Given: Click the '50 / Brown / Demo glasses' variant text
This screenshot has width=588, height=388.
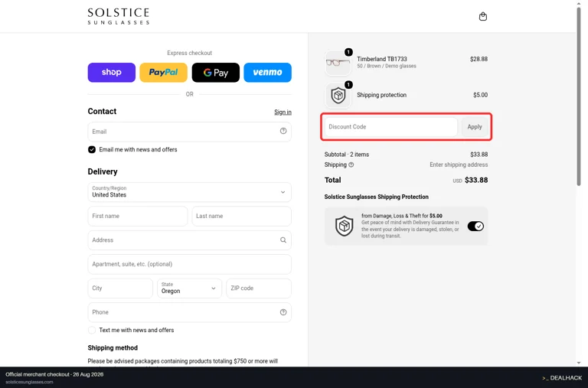Looking at the screenshot, I should (386, 66).
